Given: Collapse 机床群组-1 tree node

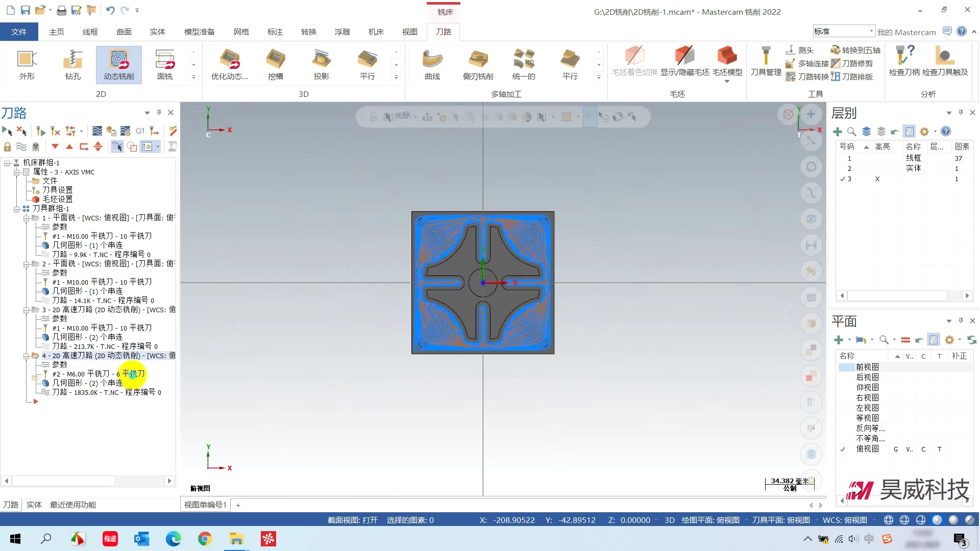Looking at the screenshot, I should pyautogui.click(x=7, y=163).
